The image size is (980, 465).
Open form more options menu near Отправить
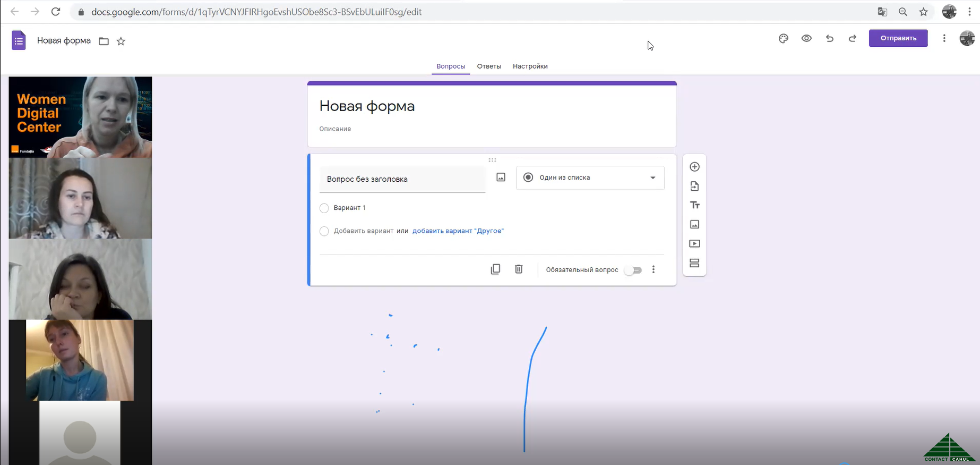pyautogui.click(x=944, y=38)
